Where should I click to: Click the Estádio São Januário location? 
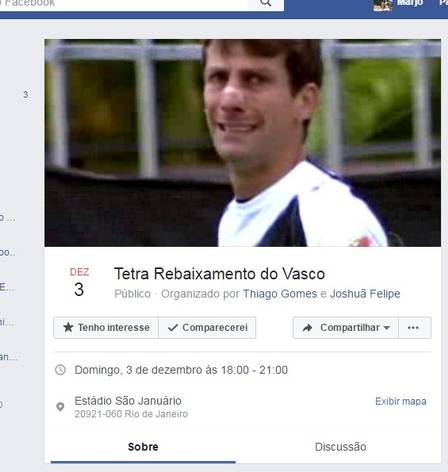(x=128, y=401)
